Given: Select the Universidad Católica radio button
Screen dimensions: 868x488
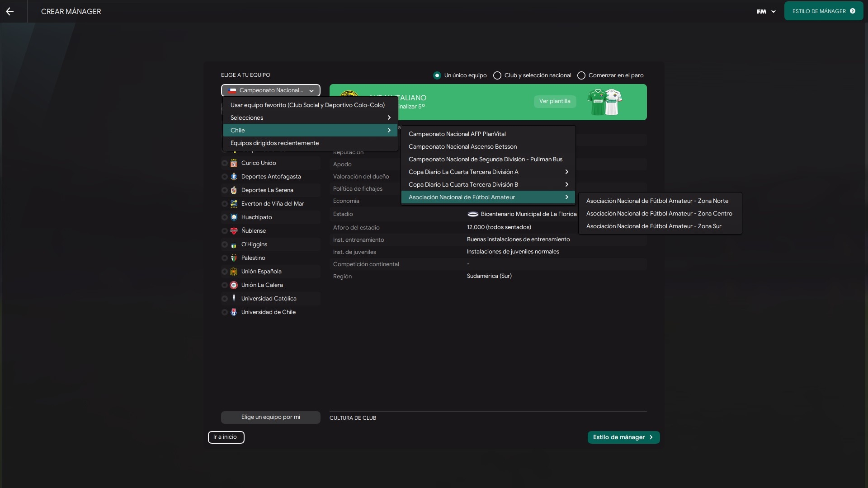Looking at the screenshot, I should [x=225, y=299].
